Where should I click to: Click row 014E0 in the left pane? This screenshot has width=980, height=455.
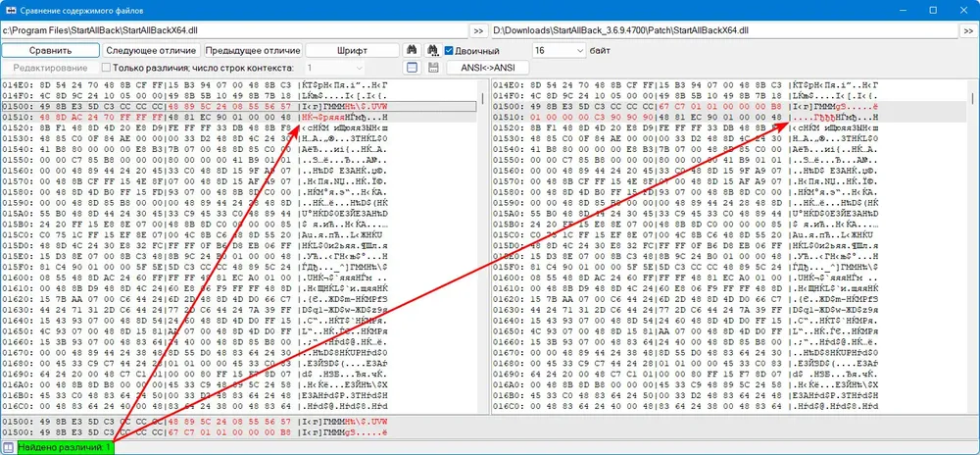point(239,85)
